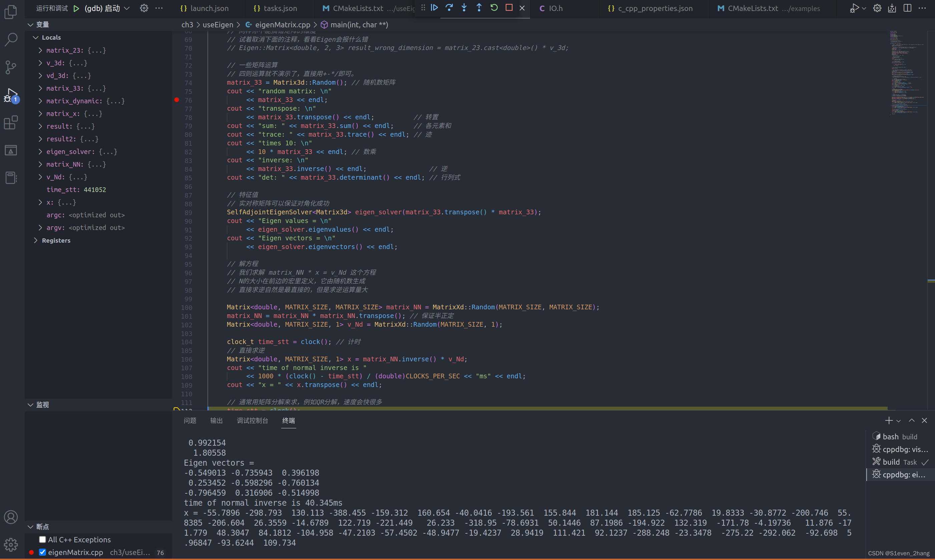
Task: Add a new terminal with the plus icon
Action: (888, 420)
